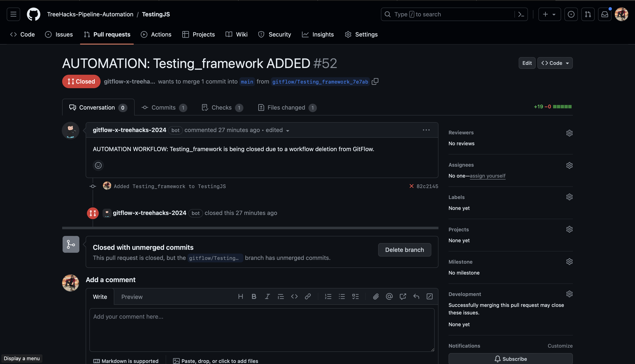Viewport: 635px width, 364px height.
Task: Click the add reaction smiley icon
Action: pos(98,165)
